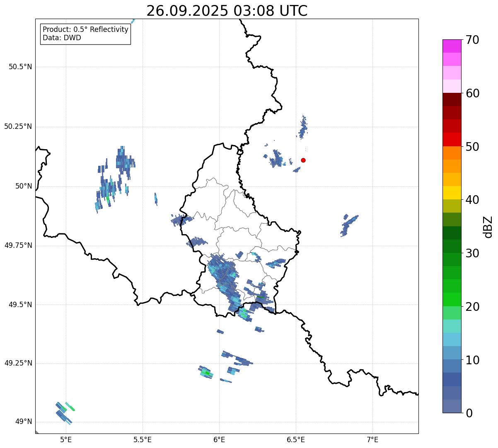Click the 5°E longitude label
The height and width of the screenshot is (448, 498).
click(66, 440)
